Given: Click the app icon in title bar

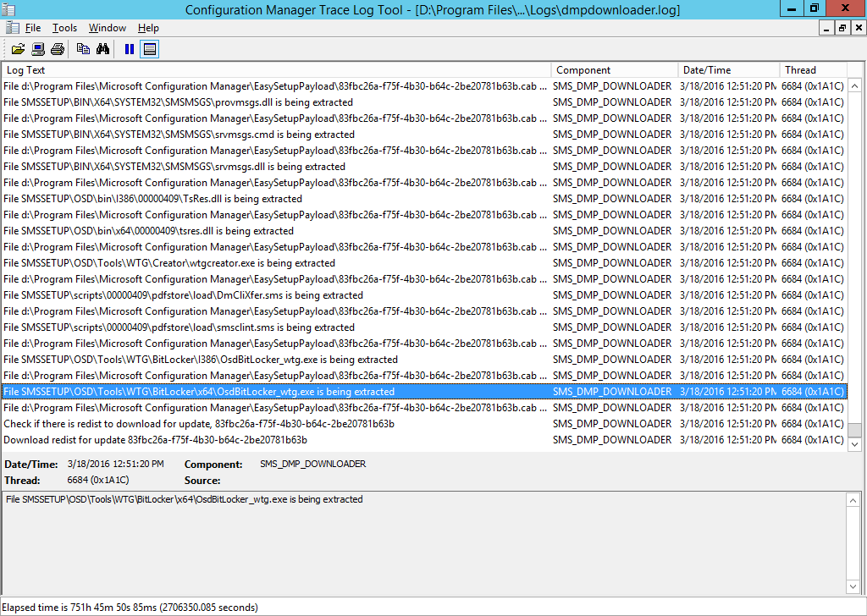Looking at the screenshot, I should coord(8,9).
